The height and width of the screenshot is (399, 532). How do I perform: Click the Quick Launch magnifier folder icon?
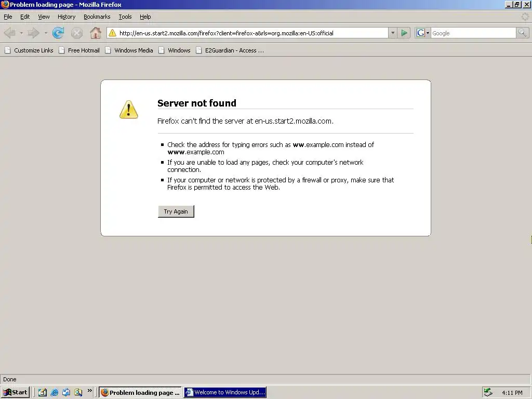[78, 392]
